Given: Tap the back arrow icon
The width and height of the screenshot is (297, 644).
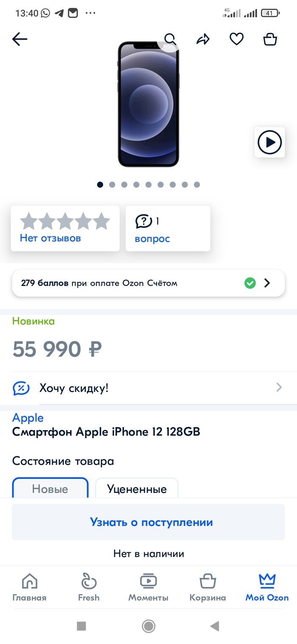Looking at the screenshot, I should click(20, 39).
